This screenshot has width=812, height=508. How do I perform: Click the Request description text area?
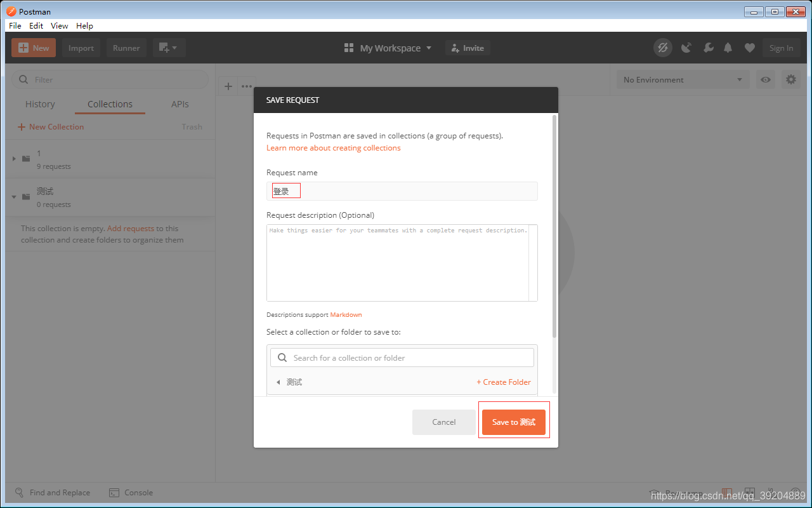coord(402,263)
